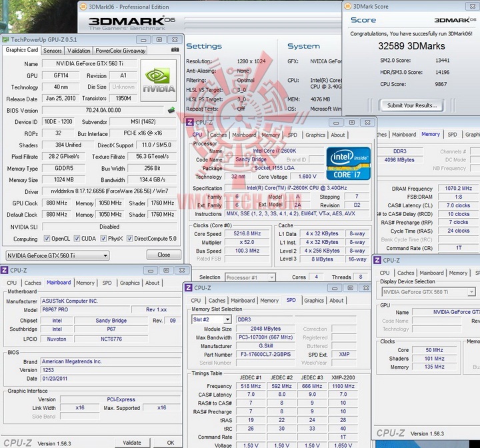Screen dimensions: 480x448
Task: Click the Driver field nvlddmkm 8.17.12.6656
Action: pyautogui.click(x=109, y=191)
